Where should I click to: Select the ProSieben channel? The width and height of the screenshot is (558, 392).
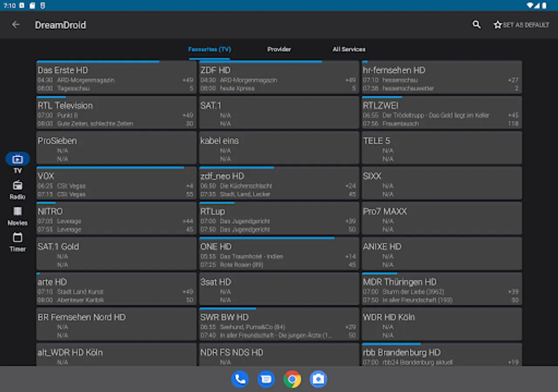[x=116, y=148]
